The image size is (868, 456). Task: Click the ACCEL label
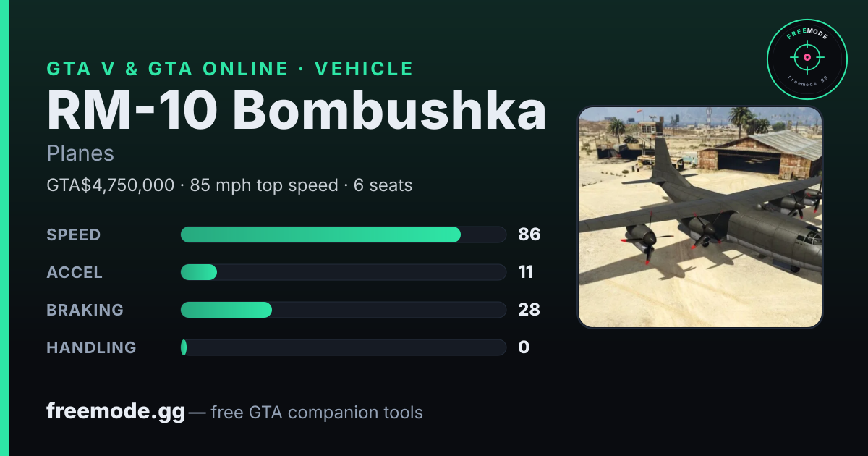point(75,272)
